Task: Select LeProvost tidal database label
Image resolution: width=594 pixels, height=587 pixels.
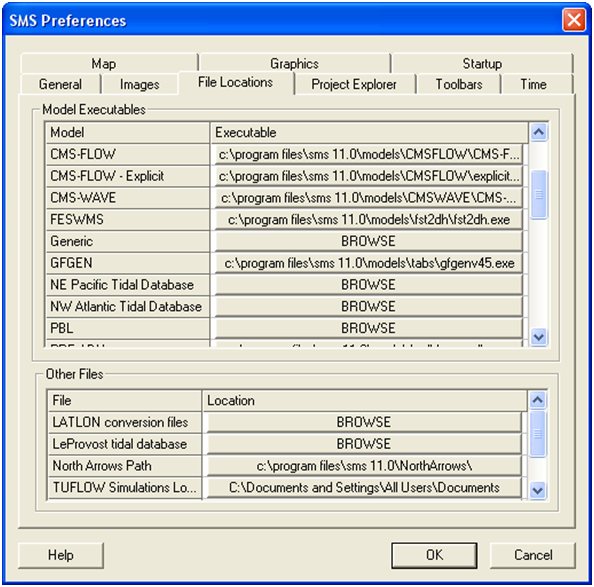Action: (125, 444)
